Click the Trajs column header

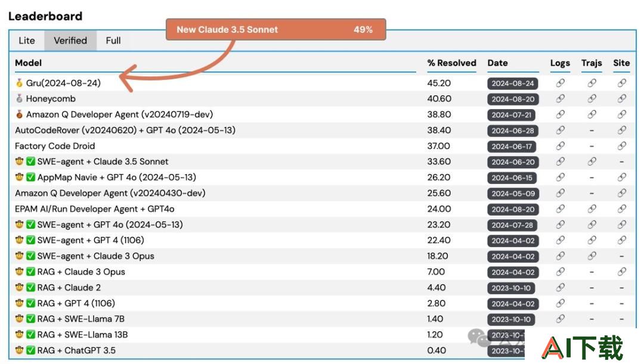click(592, 63)
